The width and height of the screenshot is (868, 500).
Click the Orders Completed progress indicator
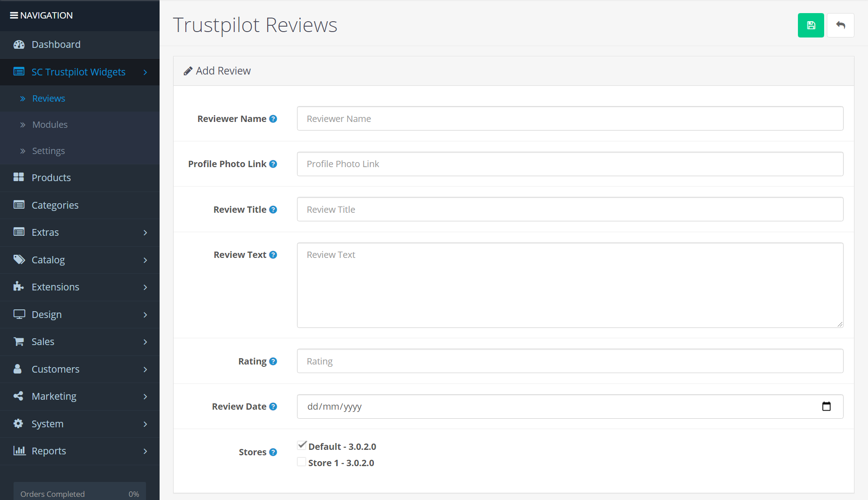tap(80, 492)
